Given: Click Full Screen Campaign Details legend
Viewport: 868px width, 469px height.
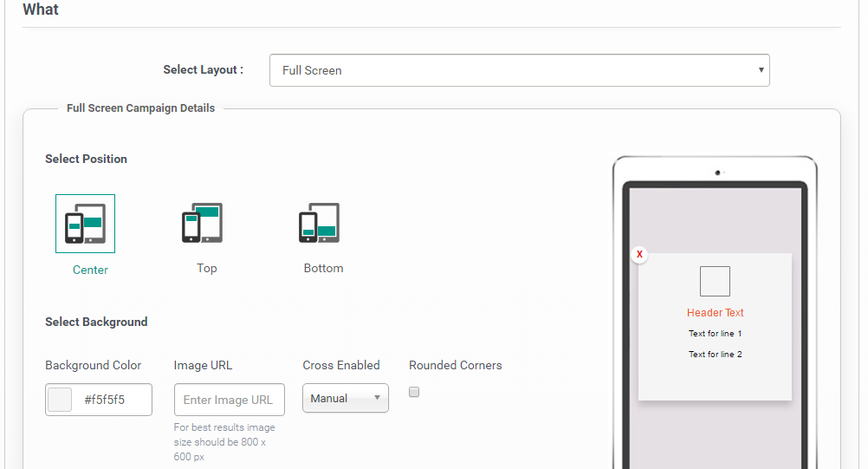Looking at the screenshot, I should (x=140, y=108).
